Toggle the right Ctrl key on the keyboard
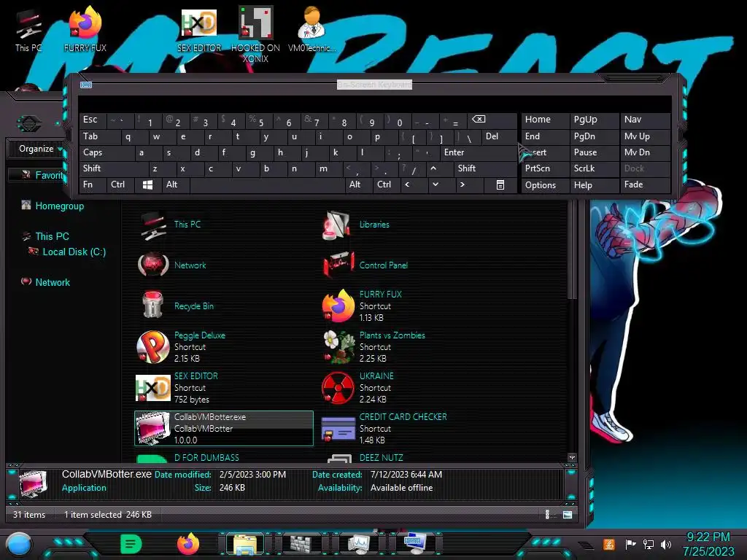Viewport: 747px width, 560px height. [x=385, y=184]
